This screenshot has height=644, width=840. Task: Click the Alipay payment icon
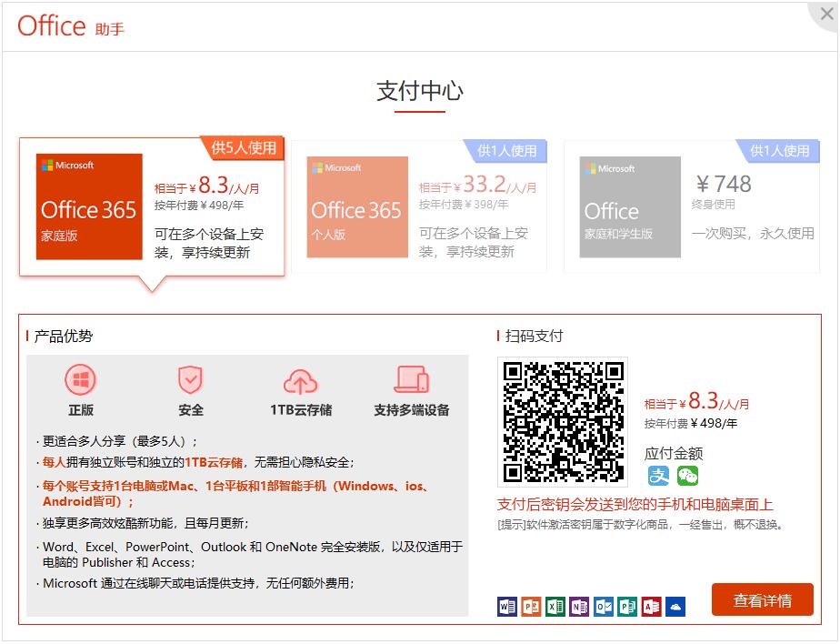coord(658,476)
